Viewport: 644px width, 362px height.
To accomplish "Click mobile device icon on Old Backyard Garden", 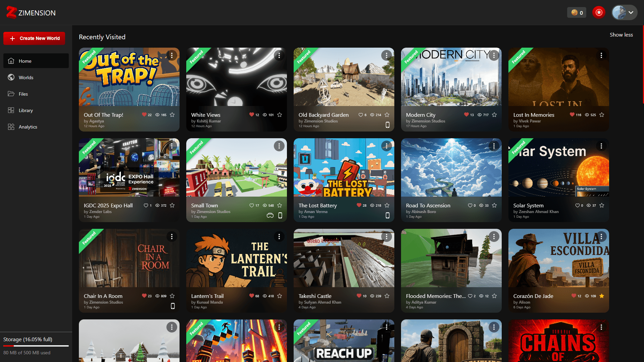I will pos(388,125).
